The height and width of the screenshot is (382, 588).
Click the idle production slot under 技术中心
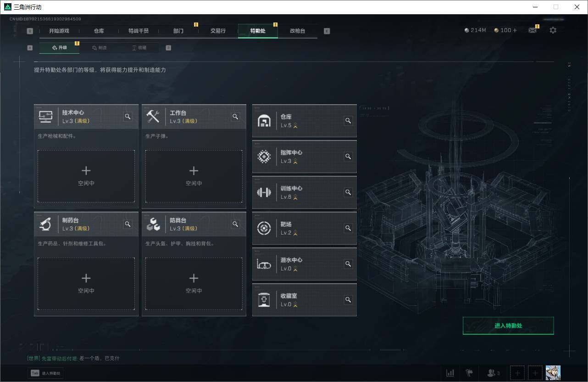[86, 176]
